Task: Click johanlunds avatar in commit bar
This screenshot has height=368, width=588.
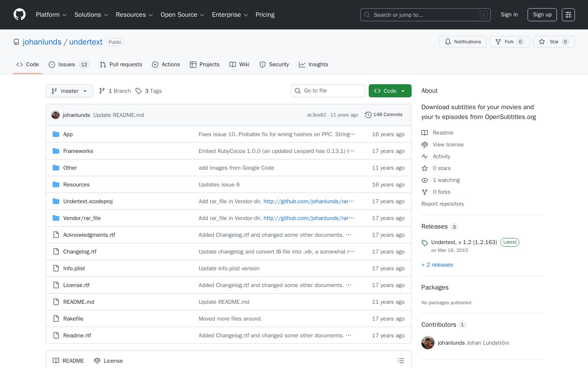Action: tap(56, 115)
